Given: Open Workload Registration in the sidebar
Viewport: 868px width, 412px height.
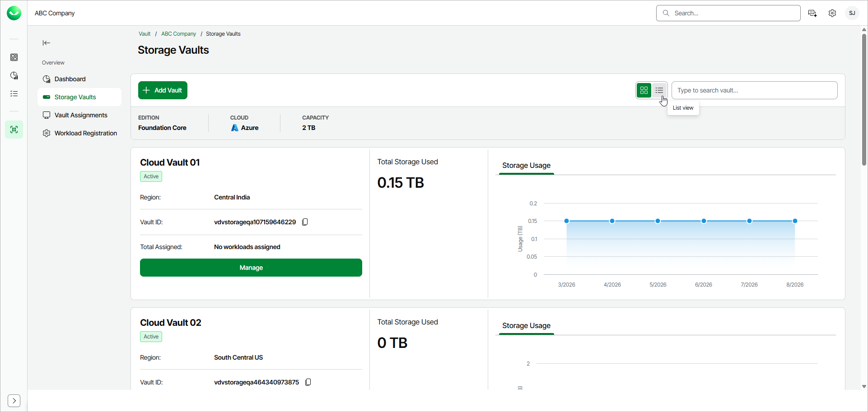Looking at the screenshot, I should click(x=79, y=133).
